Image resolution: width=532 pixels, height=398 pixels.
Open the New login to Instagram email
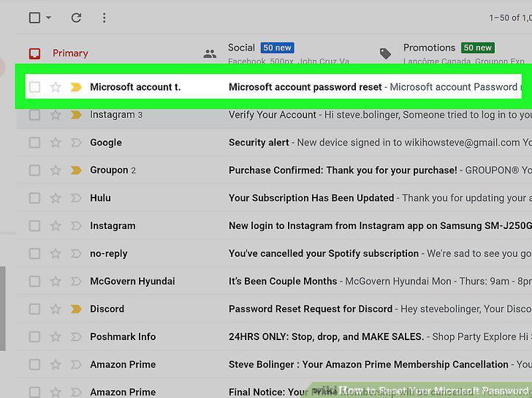274,226
